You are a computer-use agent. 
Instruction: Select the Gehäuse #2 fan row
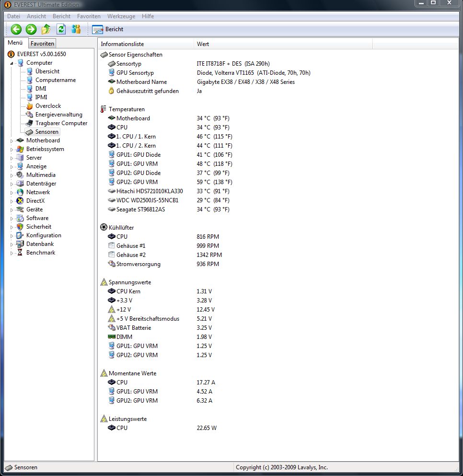[x=164, y=255]
